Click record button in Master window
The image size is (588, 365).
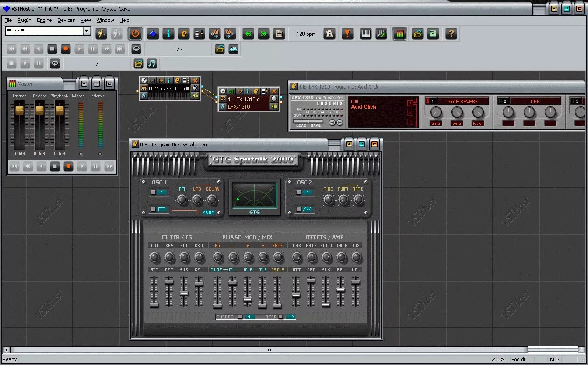(x=69, y=166)
